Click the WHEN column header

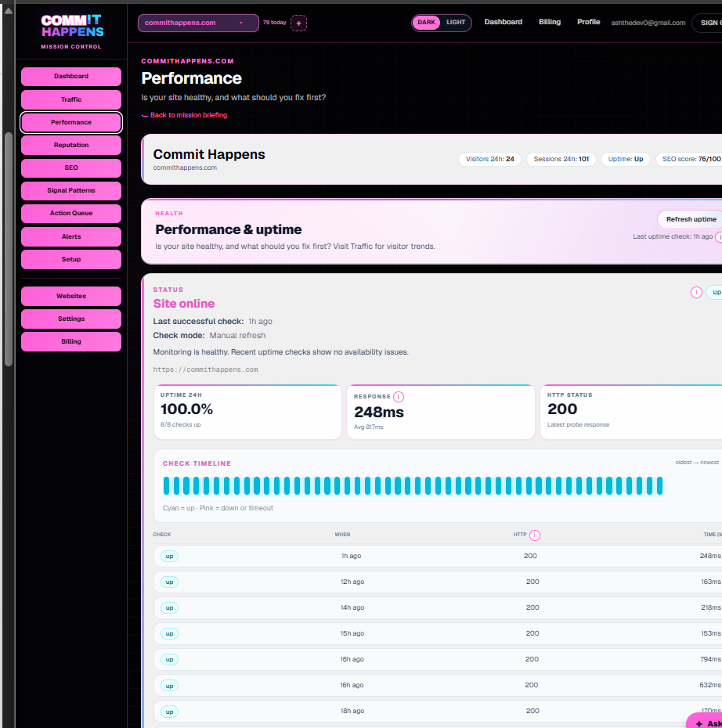pyautogui.click(x=342, y=535)
